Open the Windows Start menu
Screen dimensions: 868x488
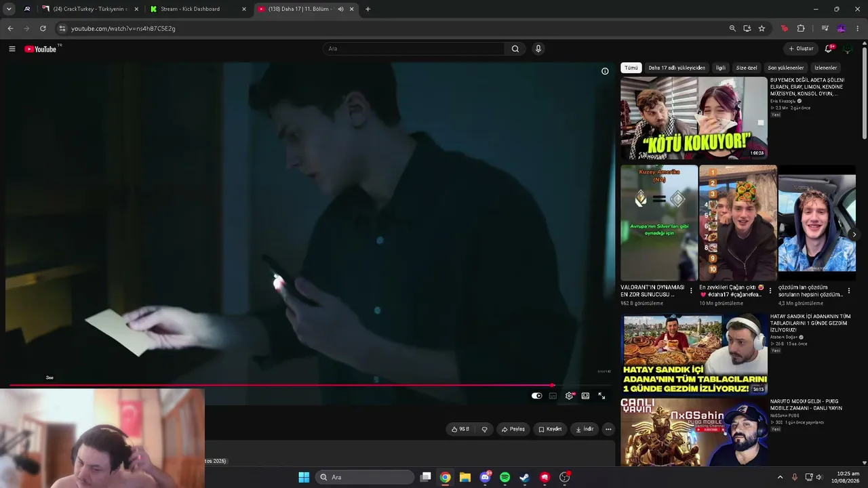tap(304, 477)
